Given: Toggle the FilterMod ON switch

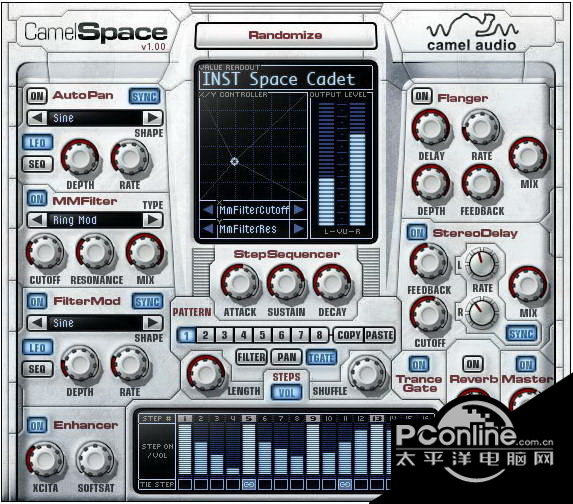Looking at the screenshot, I should click(x=37, y=302).
